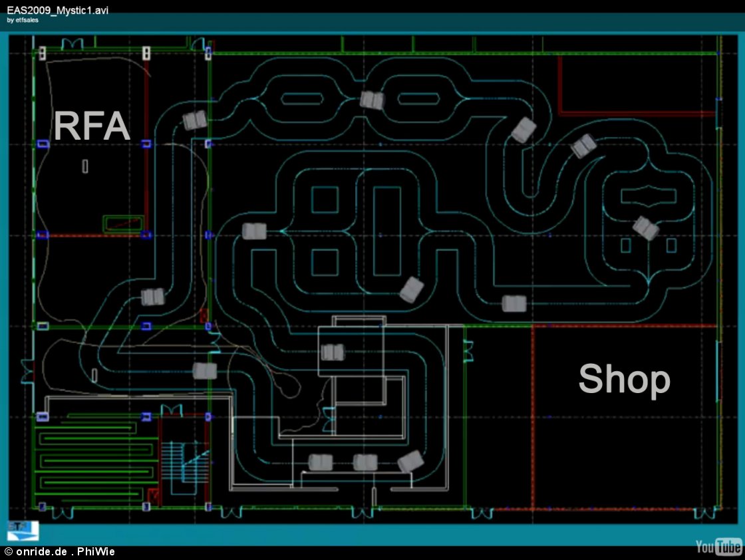Select the tall center rectangle in the track grid
The height and width of the screenshot is (560, 745).
point(386,231)
